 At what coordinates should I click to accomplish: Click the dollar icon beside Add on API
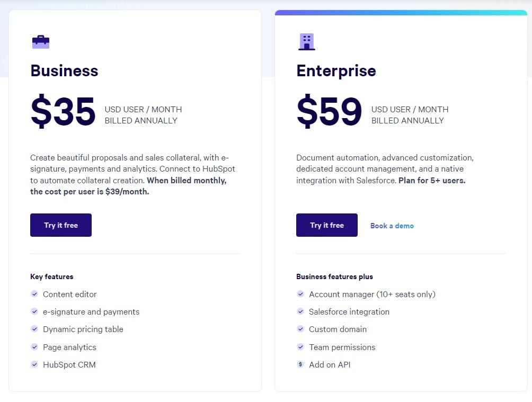(x=300, y=365)
